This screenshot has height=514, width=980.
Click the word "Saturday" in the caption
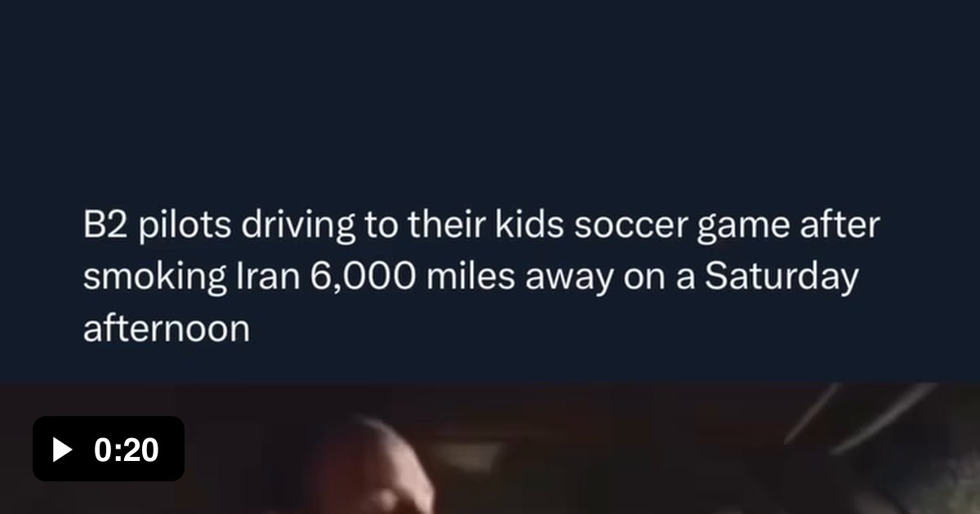782,279
